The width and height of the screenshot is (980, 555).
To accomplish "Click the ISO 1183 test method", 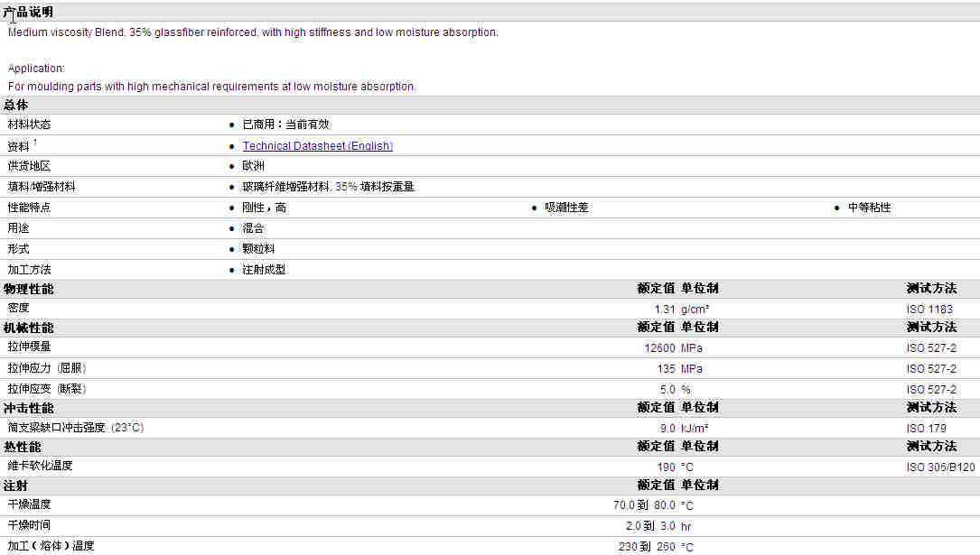I will [x=929, y=309].
